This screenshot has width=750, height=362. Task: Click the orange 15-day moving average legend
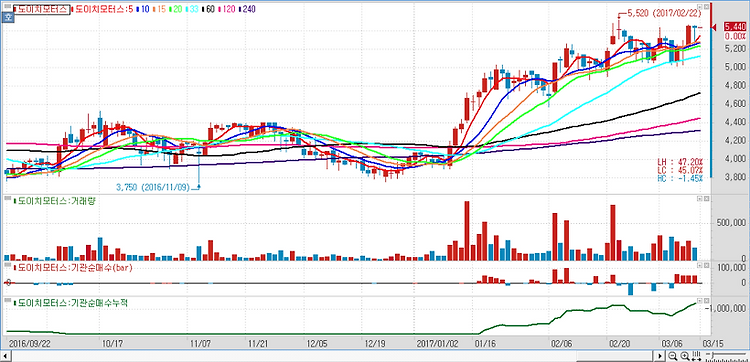tap(158, 9)
